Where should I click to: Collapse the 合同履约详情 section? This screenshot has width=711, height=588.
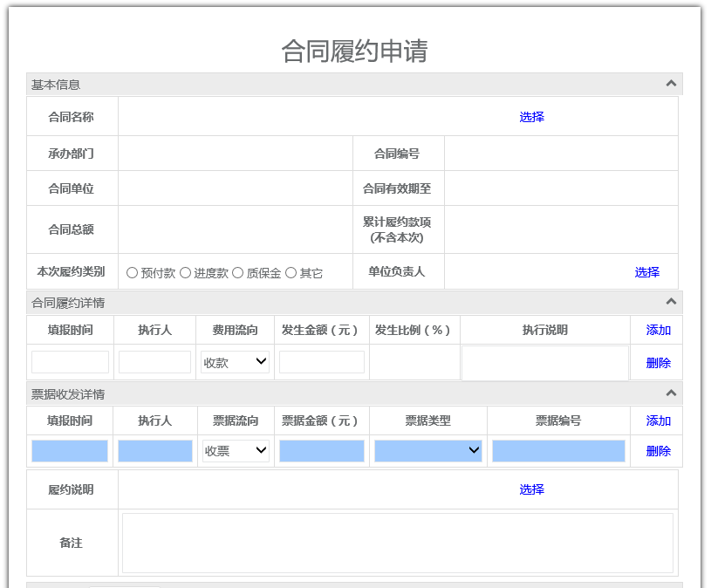[x=671, y=302]
